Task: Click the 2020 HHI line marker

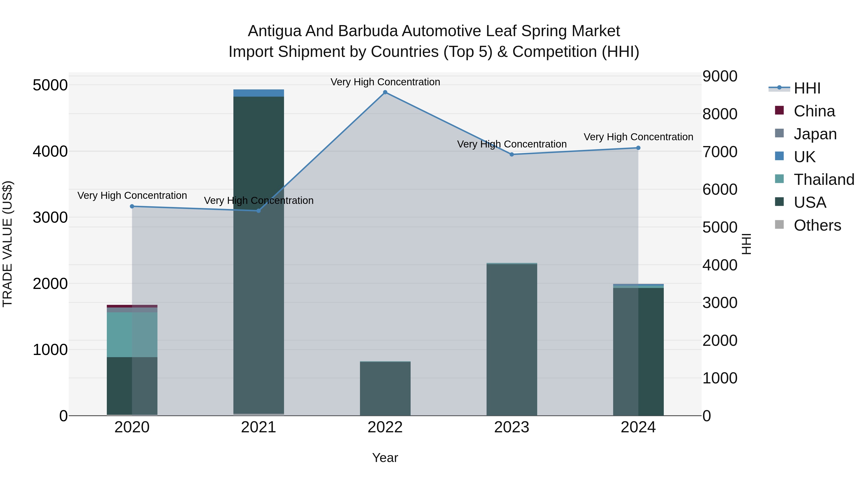Action: (132, 207)
